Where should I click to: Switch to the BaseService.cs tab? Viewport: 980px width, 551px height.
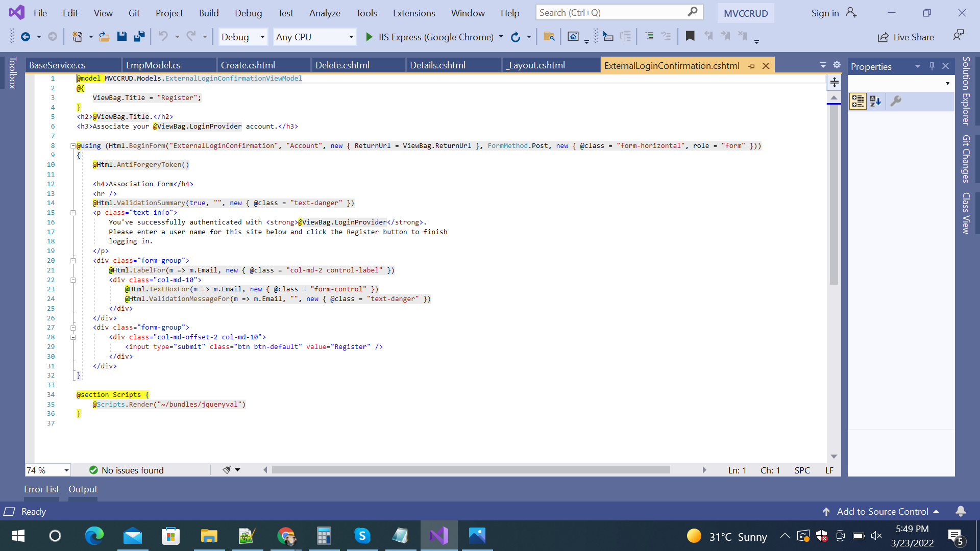click(73, 65)
